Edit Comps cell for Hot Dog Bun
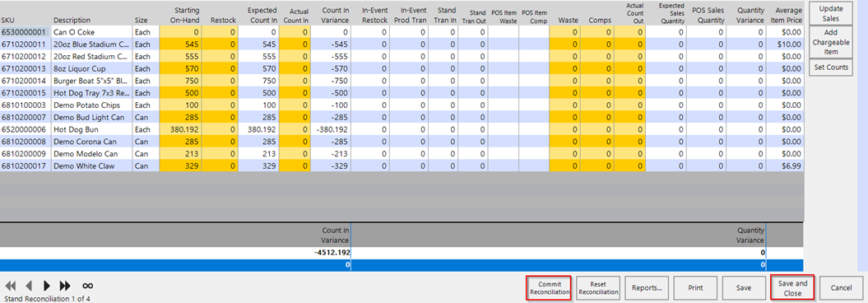The width and height of the screenshot is (868, 303). click(596, 129)
